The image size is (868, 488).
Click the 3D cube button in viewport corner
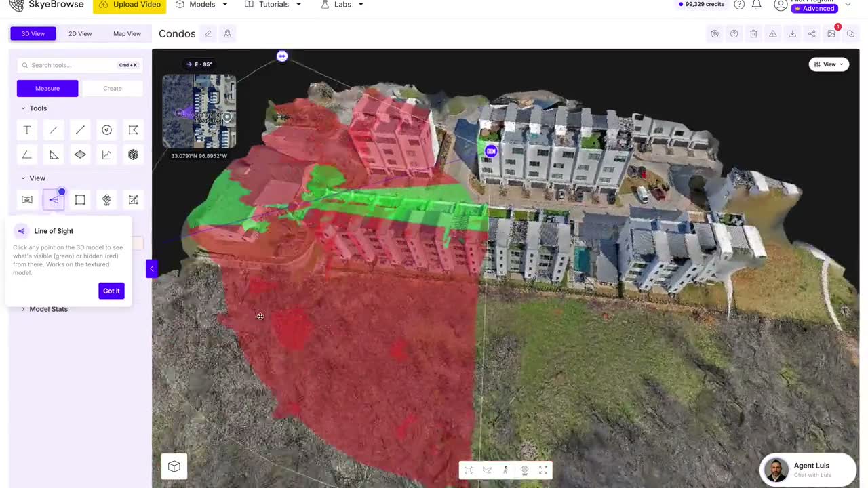174,466
